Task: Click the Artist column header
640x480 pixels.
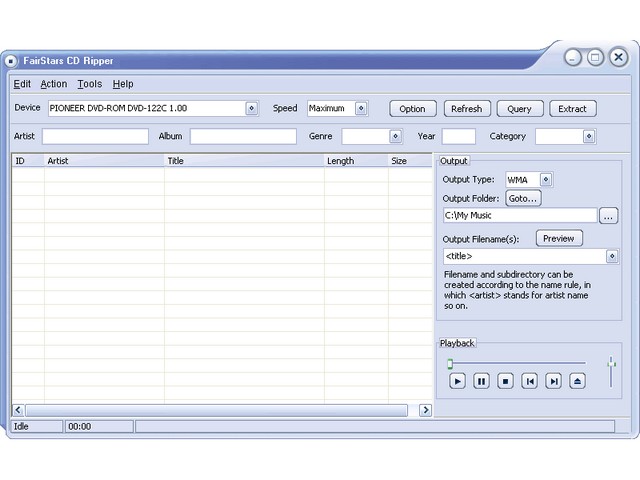Action: (x=104, y=161)
